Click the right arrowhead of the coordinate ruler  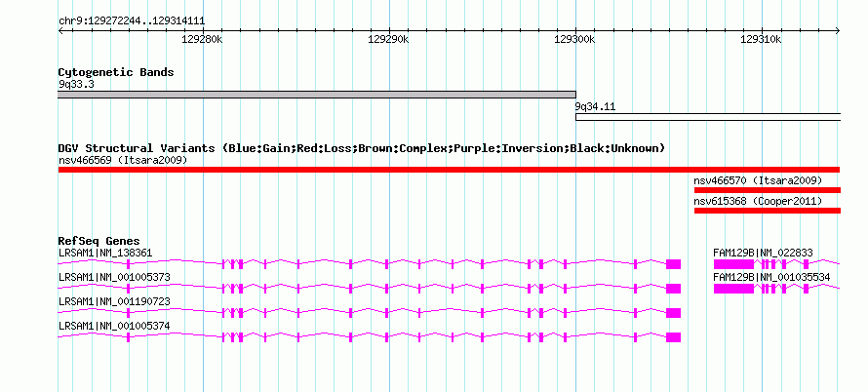[838, 30]
